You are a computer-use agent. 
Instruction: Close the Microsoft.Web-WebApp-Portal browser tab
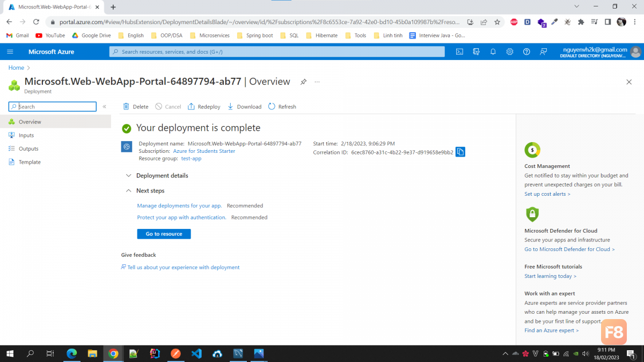coord(97,7)
